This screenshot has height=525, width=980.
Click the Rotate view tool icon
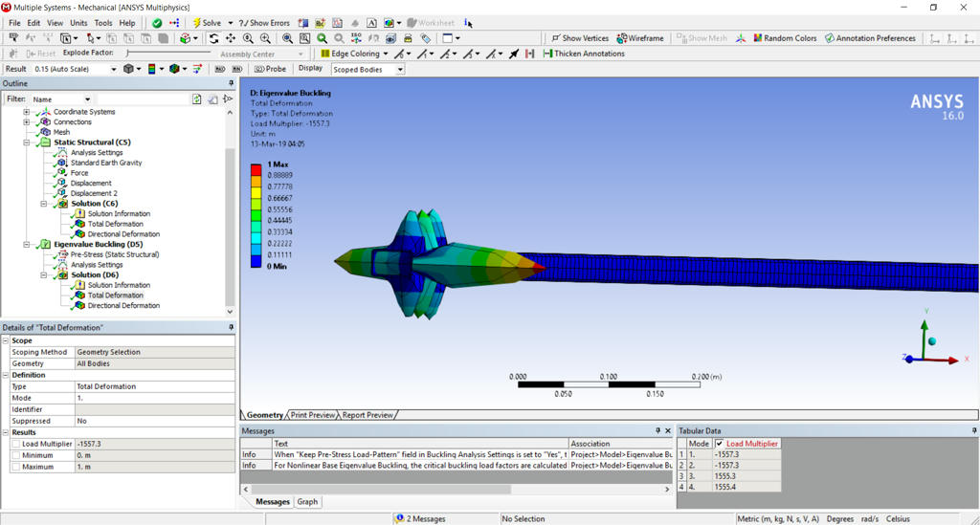click(213, 38)
